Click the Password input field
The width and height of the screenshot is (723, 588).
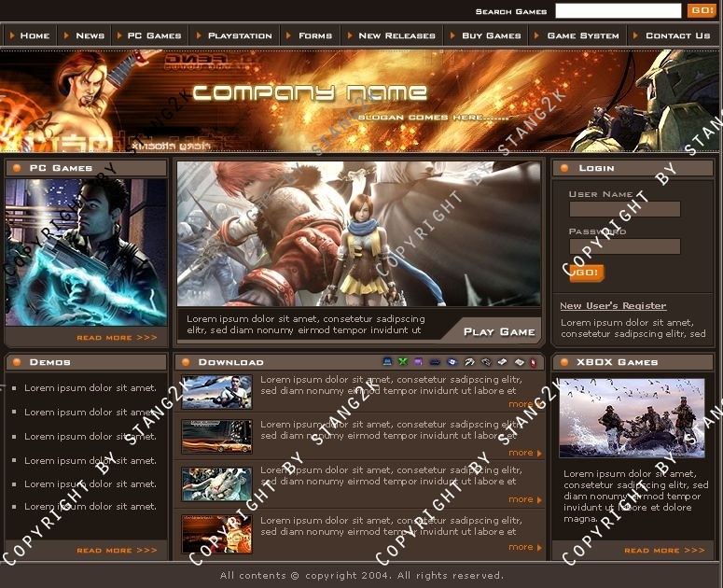point(625,246)
